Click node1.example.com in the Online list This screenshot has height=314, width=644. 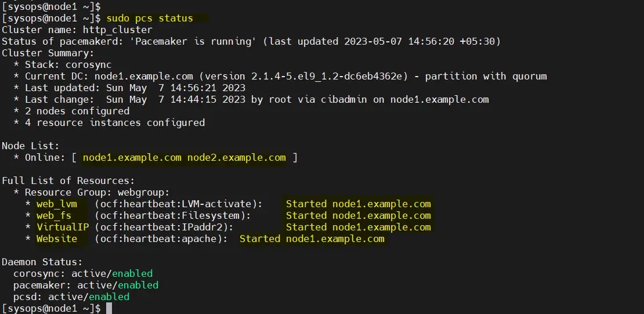[132, 157]
